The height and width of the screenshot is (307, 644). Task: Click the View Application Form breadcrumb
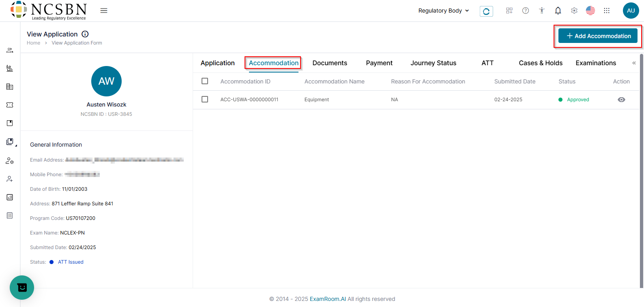[77, 43]
